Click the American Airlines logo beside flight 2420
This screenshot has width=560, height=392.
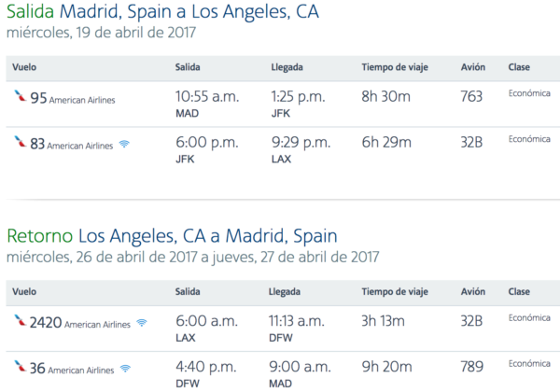tap(20, 320)
